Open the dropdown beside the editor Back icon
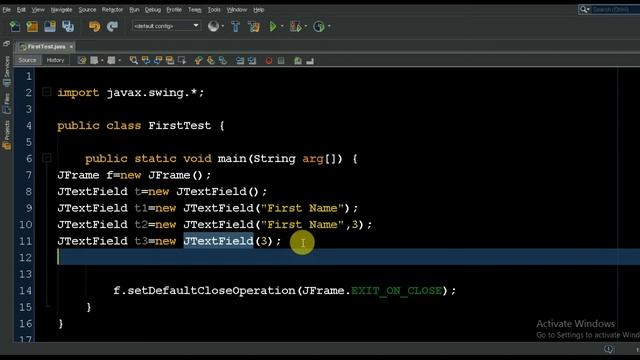Image resolution: width=640 pixels, height=360 pixels. (102, 61)
